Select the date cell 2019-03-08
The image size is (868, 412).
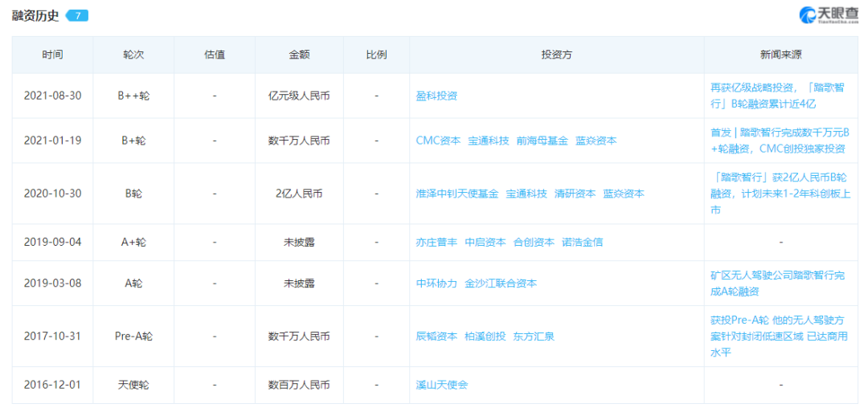point(52,284)
